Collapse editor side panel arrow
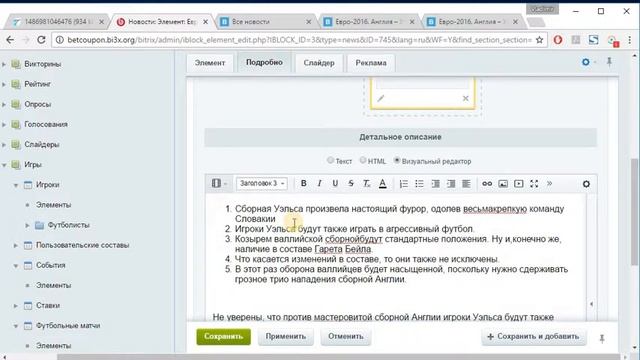Screen dimensions: 640x360 point(591,304)
